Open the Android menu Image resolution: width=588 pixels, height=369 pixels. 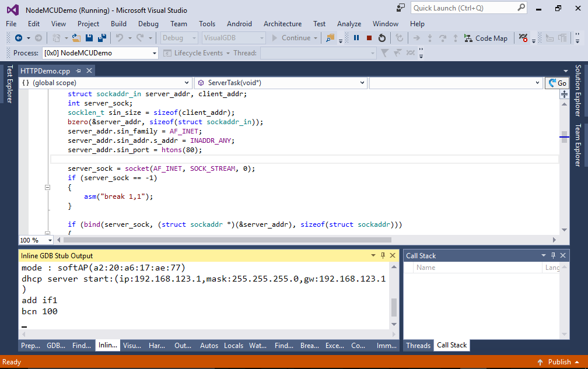point(239,23)
